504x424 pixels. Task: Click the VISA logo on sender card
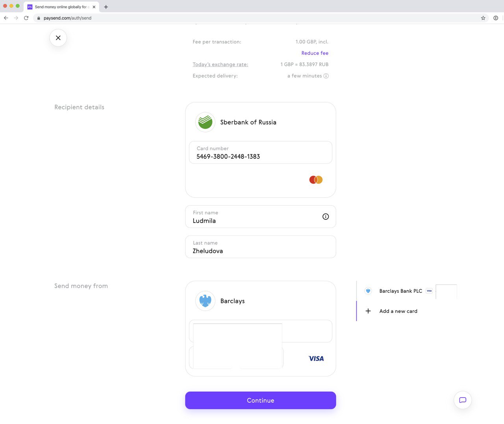coord(316,359)
